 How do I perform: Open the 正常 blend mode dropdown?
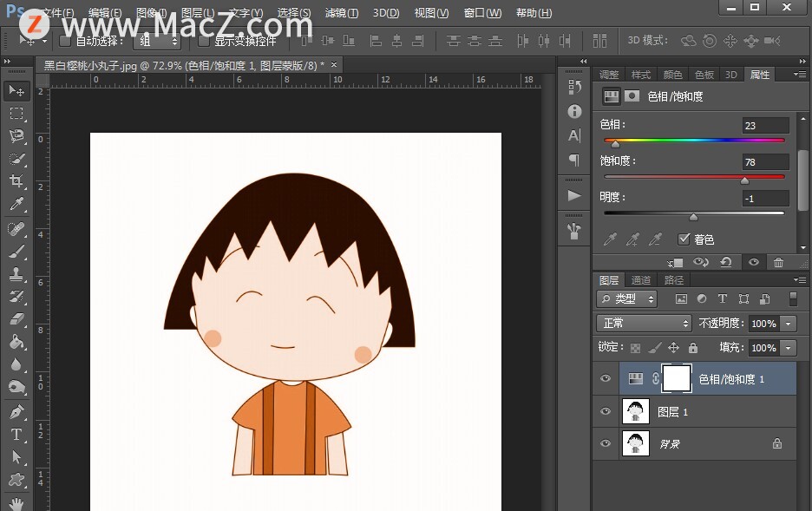(645, 323)
